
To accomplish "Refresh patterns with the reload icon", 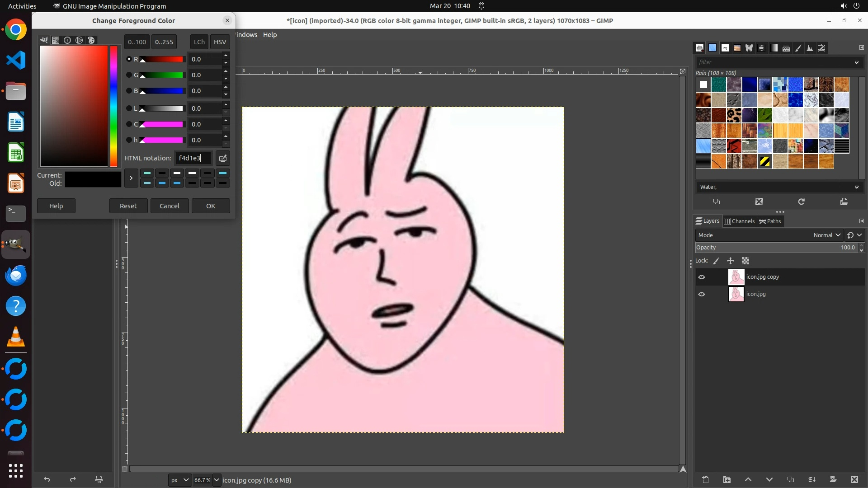I will pos(801,202).
